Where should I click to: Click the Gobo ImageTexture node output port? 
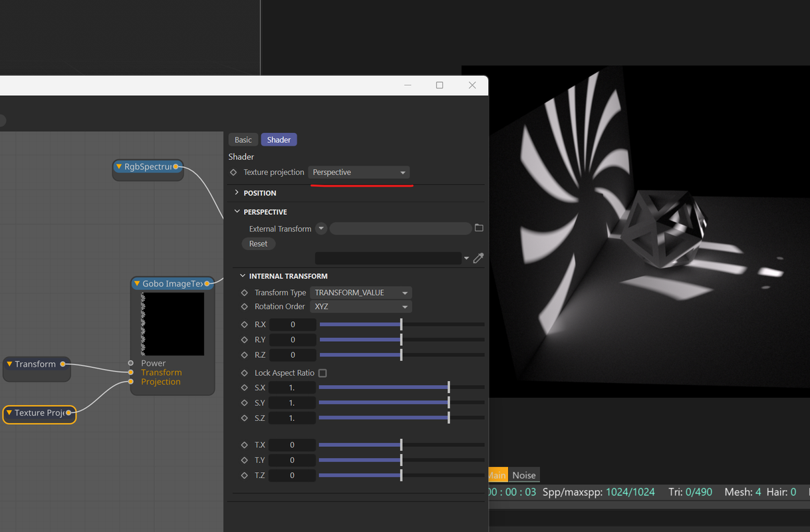[207, 284]
